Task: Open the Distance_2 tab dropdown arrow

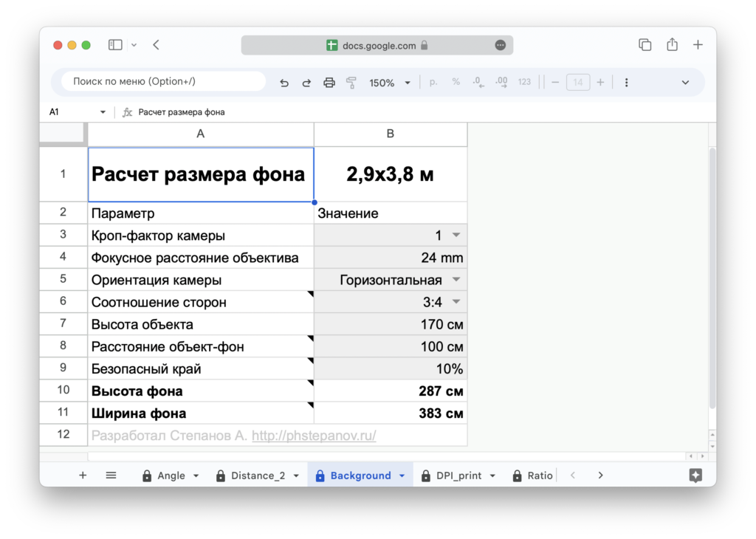Action: point(296,476)
